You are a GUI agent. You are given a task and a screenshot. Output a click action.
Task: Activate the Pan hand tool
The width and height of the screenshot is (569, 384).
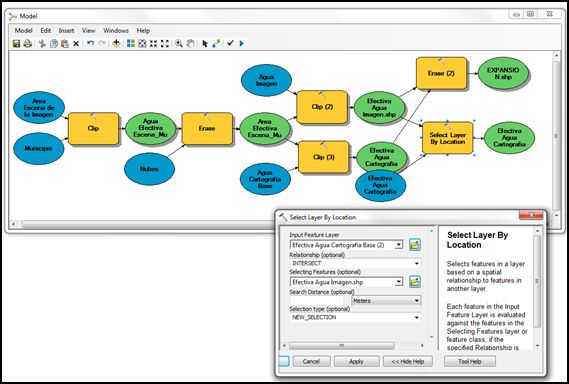tap(190, 44)
